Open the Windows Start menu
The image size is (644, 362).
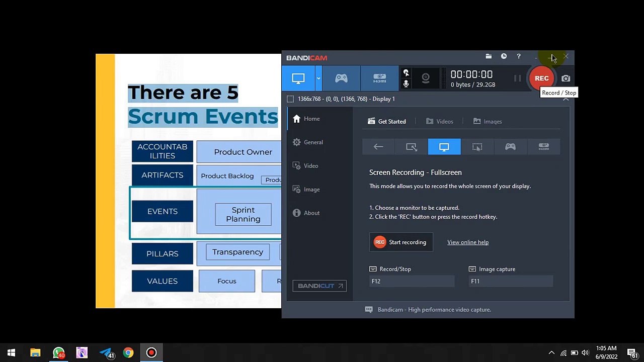coord(11,353)
